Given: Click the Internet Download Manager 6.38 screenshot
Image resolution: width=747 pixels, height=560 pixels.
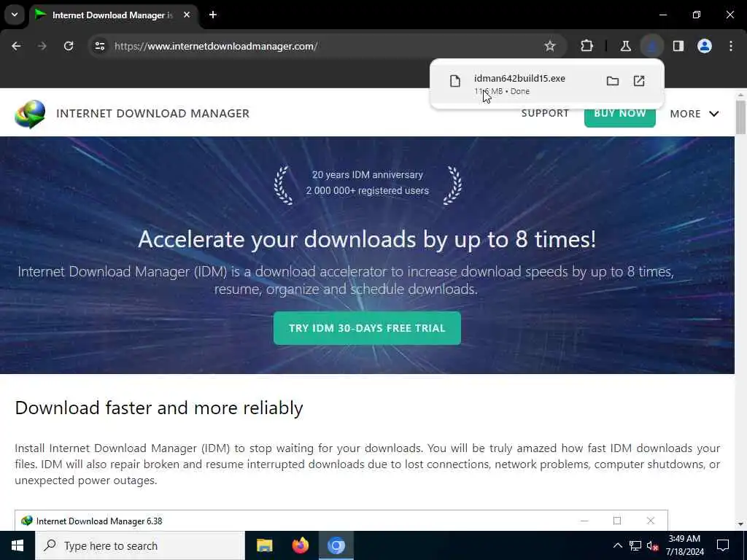Looking at the screenshot, I should [x=341, y=521].
